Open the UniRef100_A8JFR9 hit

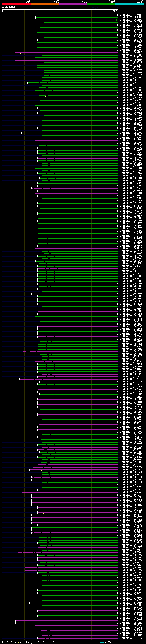pyautogui.click(x=131, y=15)
